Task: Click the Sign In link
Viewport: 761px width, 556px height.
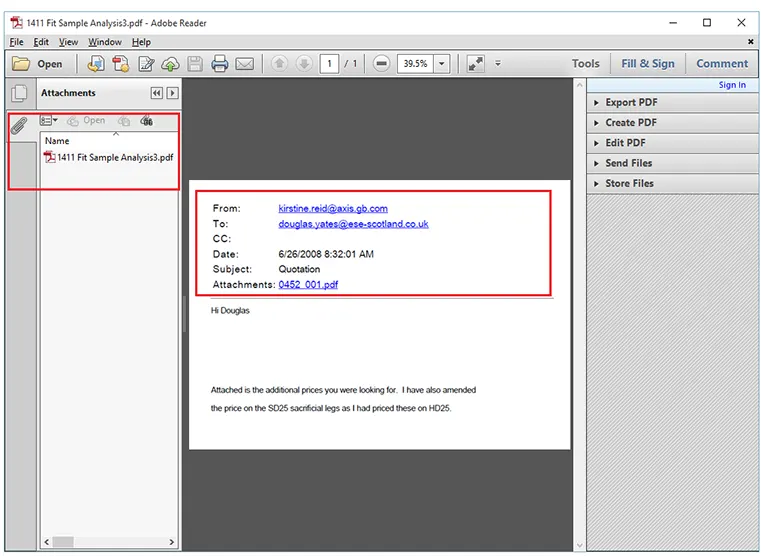Action: click(x=732, y=85)
